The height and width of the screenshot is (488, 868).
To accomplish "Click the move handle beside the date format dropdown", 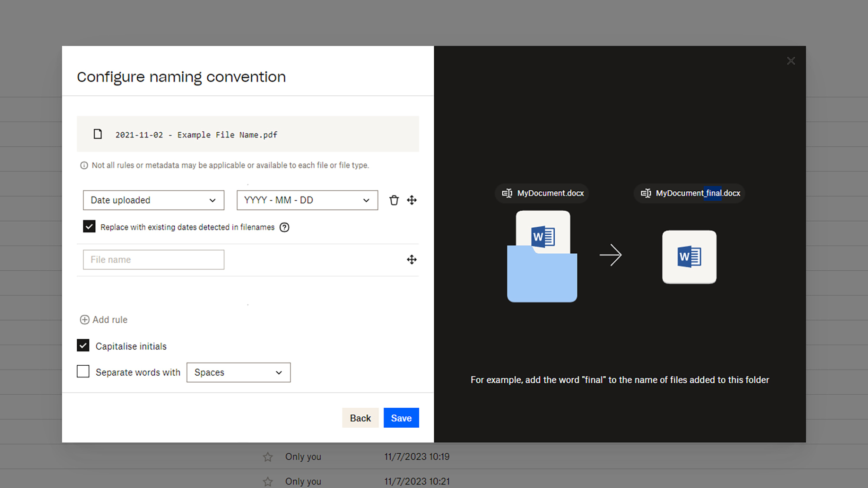I will click(x=411, y=200).
